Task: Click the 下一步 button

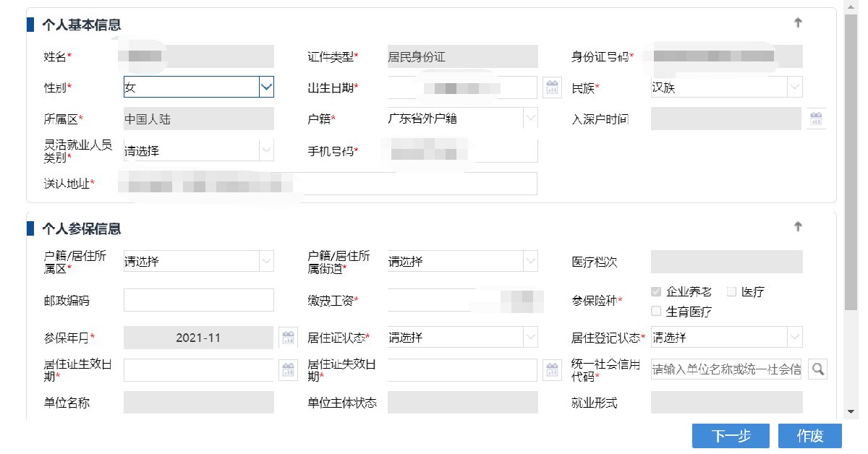Action: click(730, 436)
